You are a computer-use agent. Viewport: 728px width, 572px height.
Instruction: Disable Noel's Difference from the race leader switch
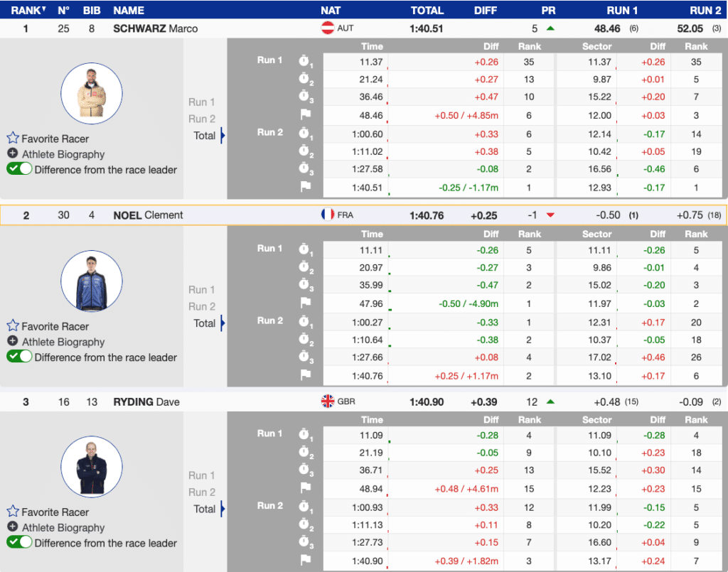click(19, 357)
